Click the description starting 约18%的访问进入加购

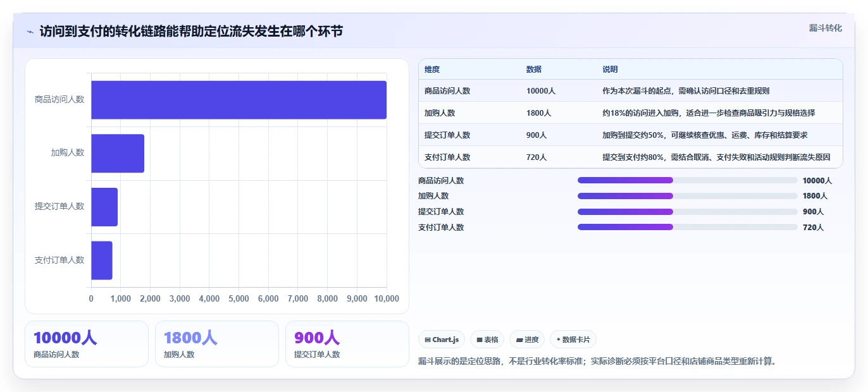[x=709, y=113]
